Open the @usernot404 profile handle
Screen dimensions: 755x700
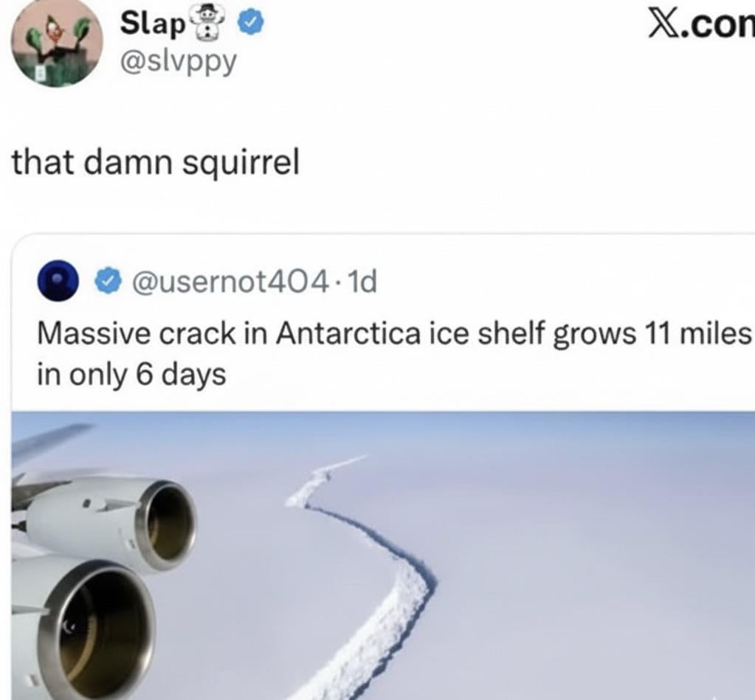point(231,282)
